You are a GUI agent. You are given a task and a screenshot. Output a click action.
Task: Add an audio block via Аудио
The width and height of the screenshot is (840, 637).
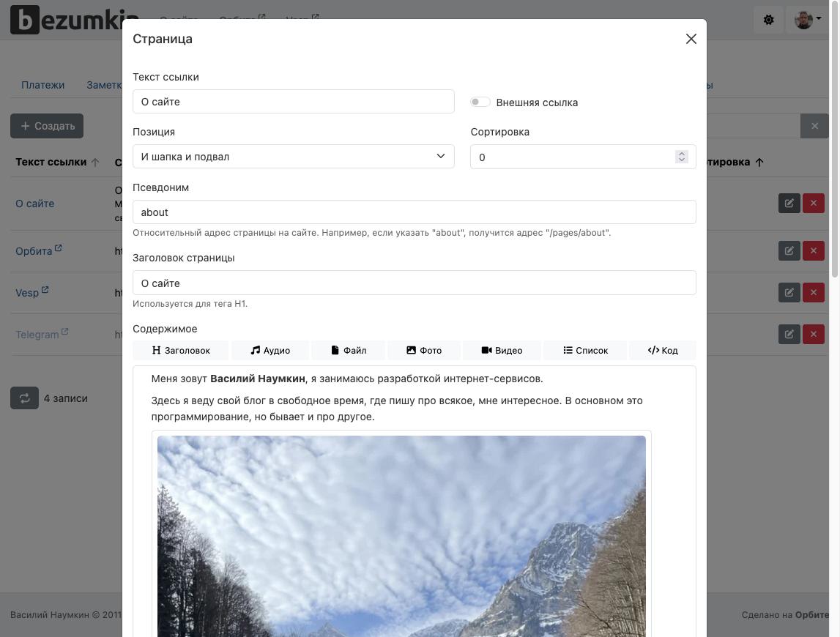click(270, 351)
